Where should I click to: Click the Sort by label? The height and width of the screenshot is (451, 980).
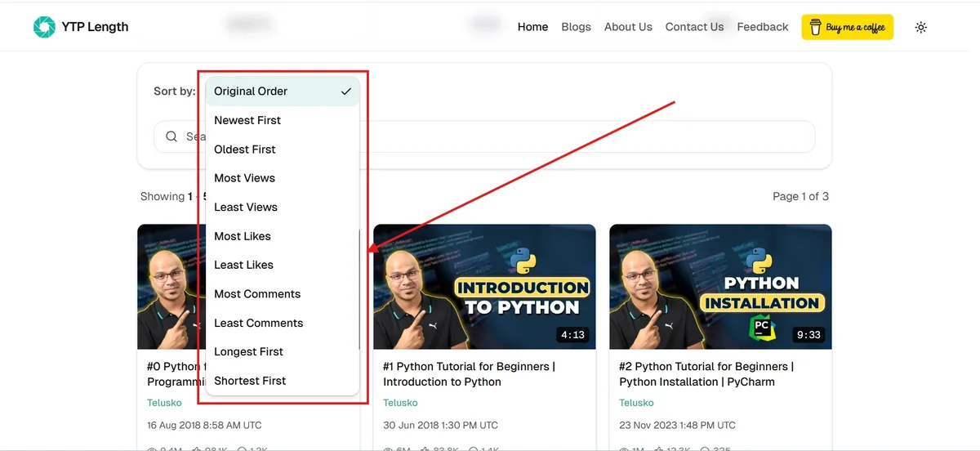pos(175,92)
